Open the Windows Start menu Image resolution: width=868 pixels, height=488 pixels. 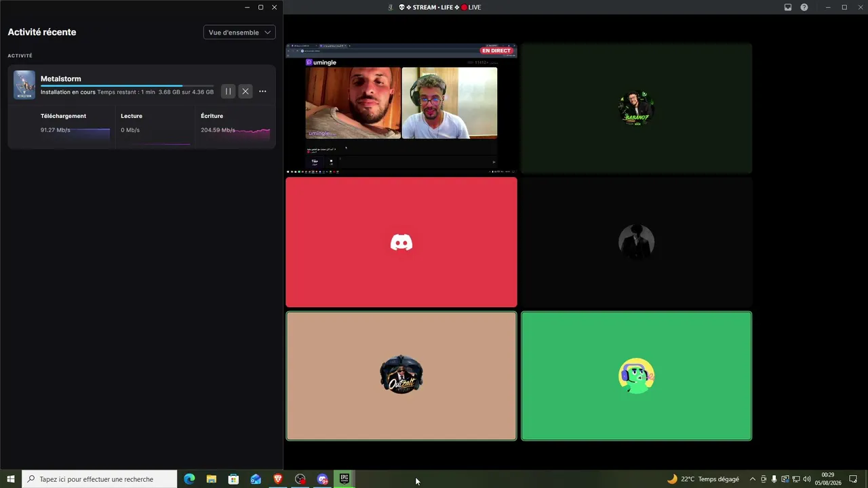[11, 479]
